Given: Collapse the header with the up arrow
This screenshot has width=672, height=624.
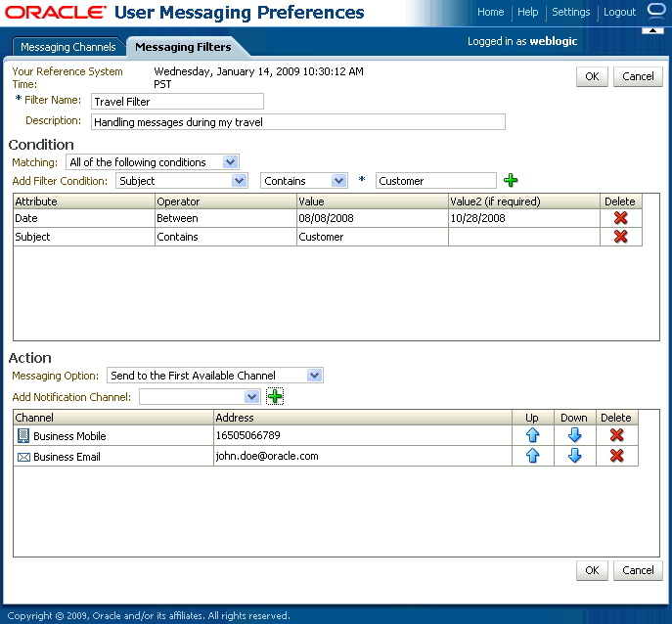Looking at the screenshot, I should [652, 30].
